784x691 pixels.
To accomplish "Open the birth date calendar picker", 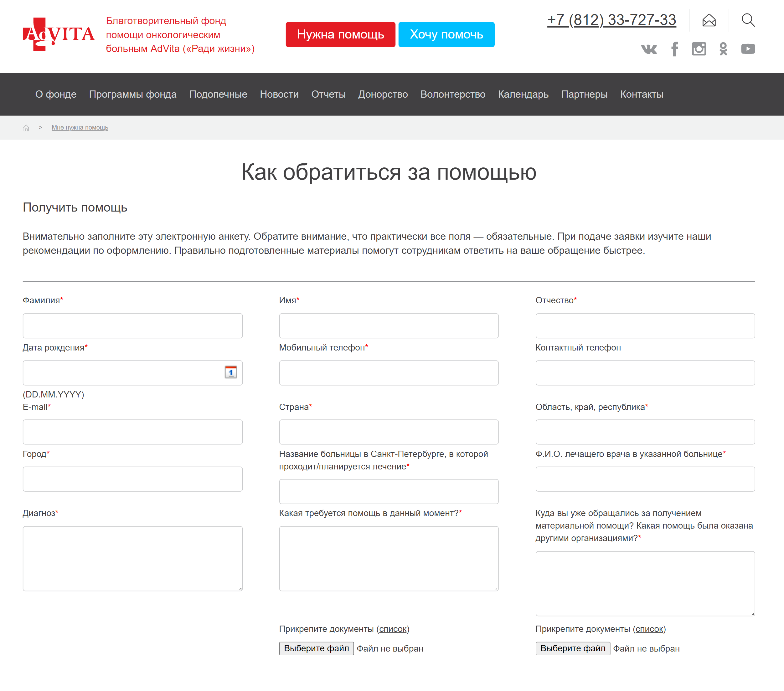I will (230, 372).
